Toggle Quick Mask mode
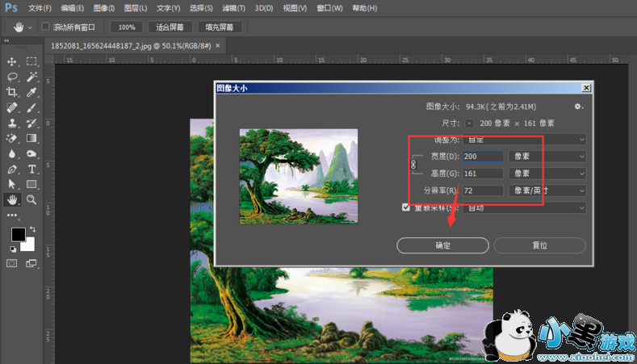 (x=12, y=264)
